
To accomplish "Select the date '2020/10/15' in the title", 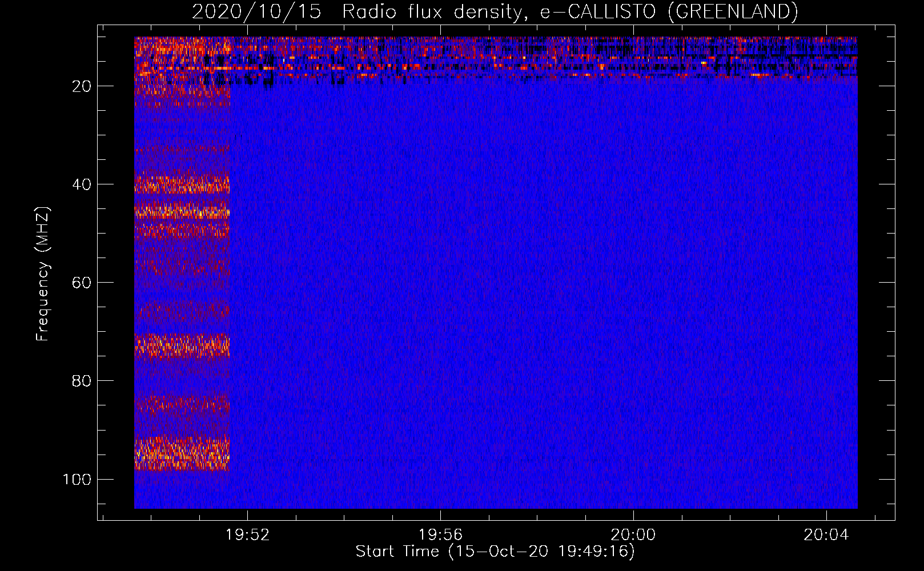I will pyautogui.click(x=256, y=11).
